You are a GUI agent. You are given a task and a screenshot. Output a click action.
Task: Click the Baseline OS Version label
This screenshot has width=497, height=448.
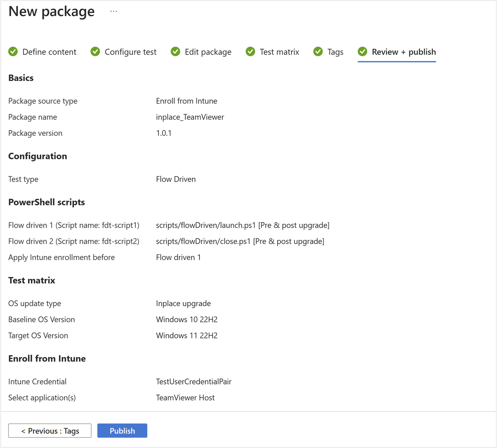click(42, 319)
